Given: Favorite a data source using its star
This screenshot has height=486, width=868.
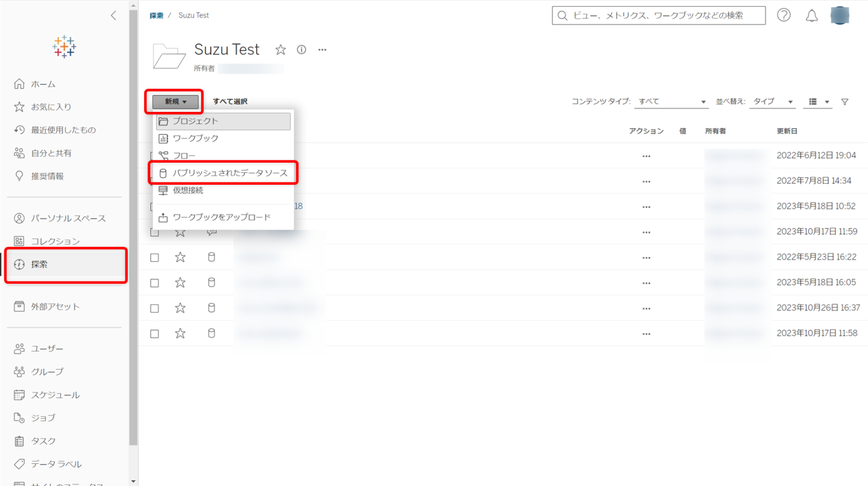Looking at the screenshot, I should tap(180, 257).
